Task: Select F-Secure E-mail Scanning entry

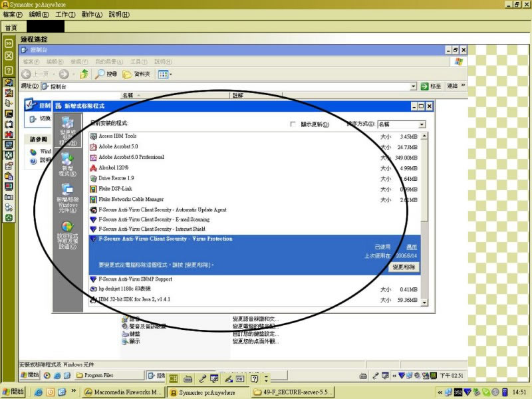Action: [x=255, y=219]
